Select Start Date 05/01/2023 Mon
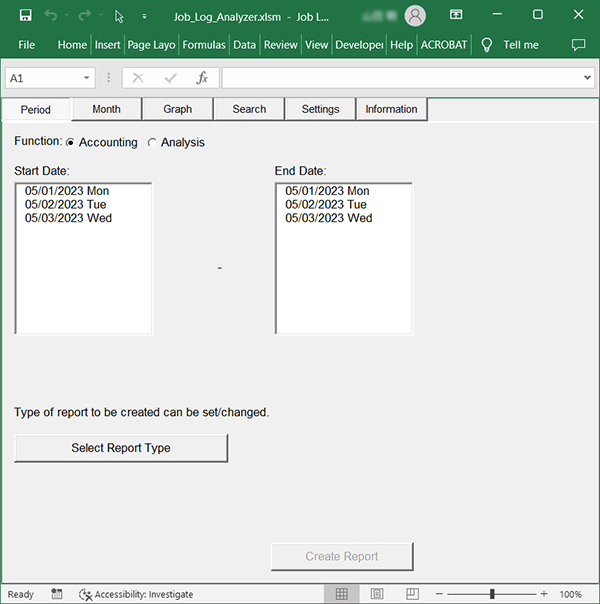Image resolution: width=600 pixels, height=604 pixels. [x=84, y=191]
